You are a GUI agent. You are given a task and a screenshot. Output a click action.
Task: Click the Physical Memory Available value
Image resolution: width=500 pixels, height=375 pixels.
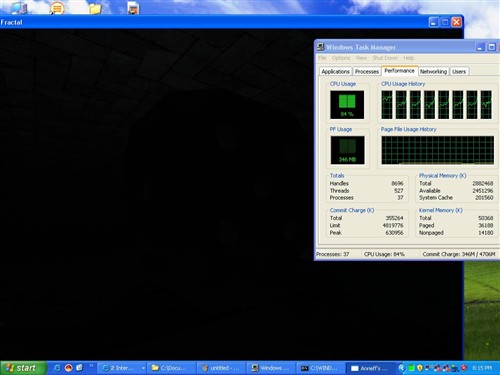483,191
